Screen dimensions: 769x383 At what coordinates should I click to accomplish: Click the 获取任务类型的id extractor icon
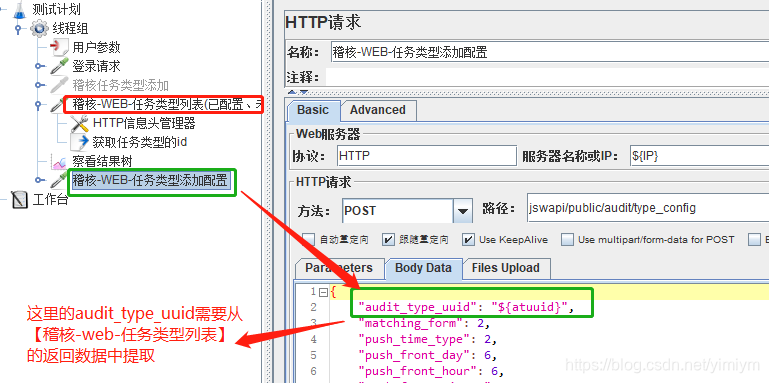point(79,142)
